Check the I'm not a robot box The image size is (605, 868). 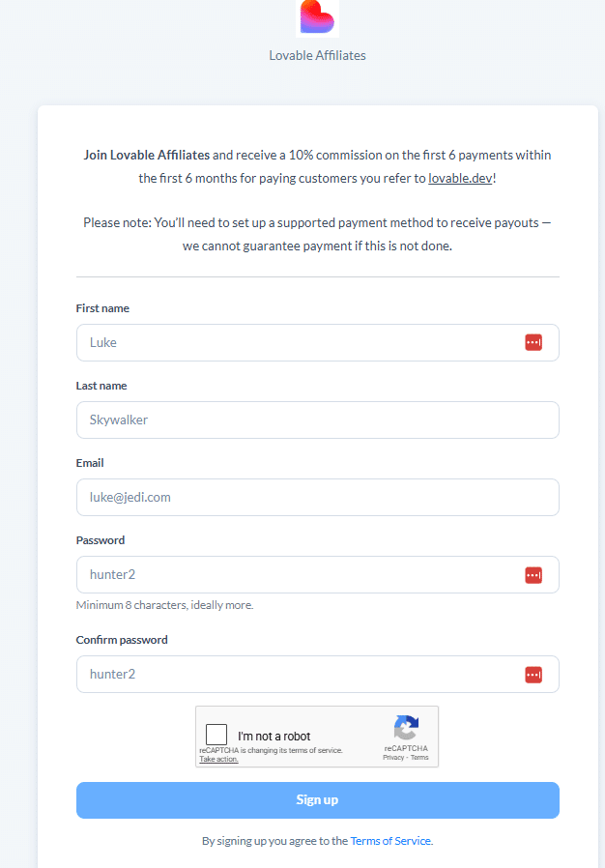tap(217, 736)
